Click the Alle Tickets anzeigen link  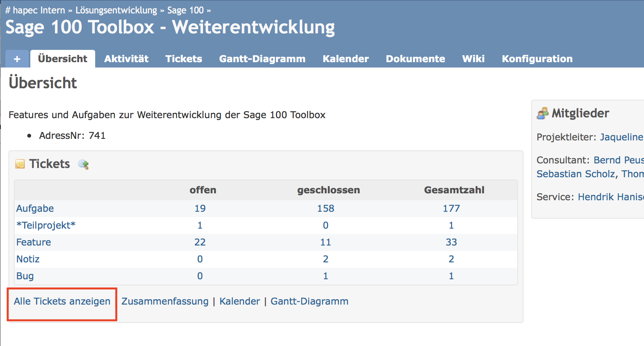click(x=62, y=302)
